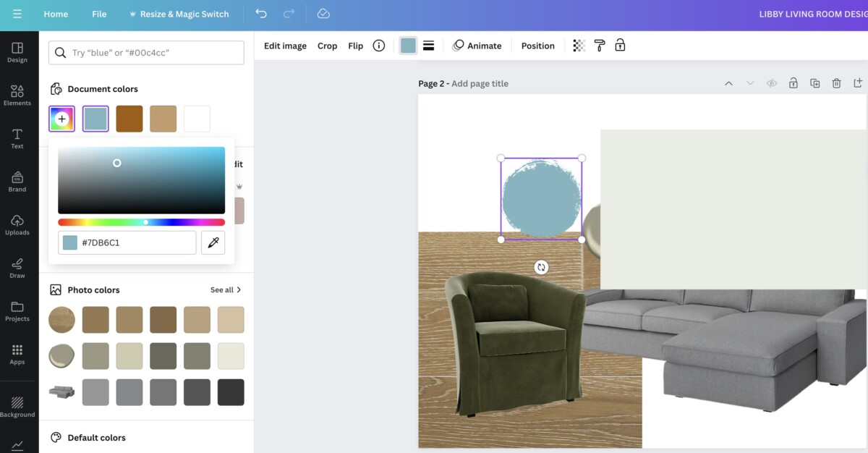Undo the last action
This screenshot has height=453, width=868.
[261, 14]
